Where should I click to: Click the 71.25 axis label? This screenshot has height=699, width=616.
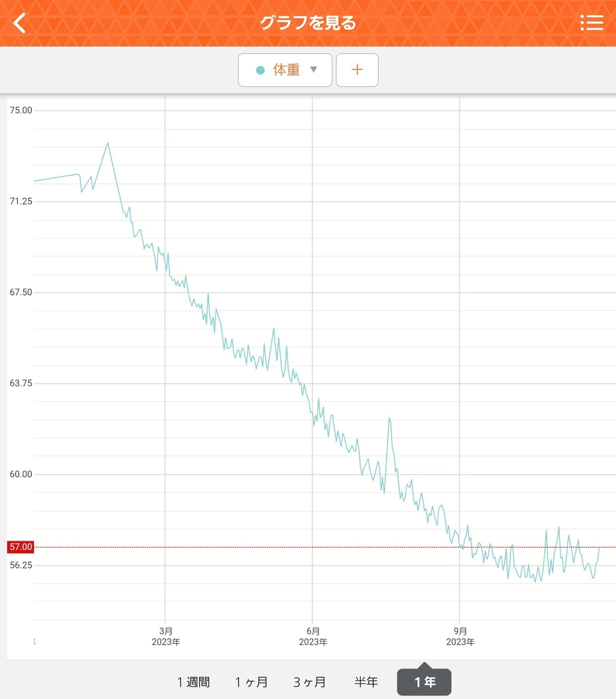pos(21,201)
